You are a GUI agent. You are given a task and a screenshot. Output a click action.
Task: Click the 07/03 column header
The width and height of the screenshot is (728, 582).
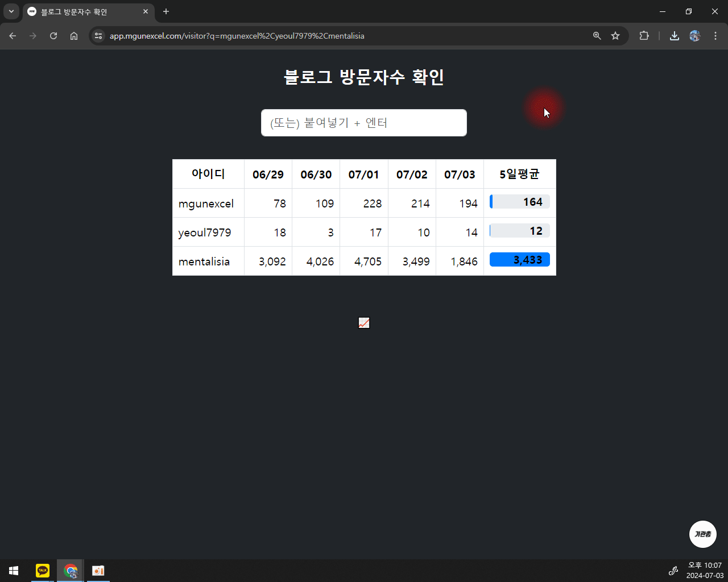pos(460,174)
